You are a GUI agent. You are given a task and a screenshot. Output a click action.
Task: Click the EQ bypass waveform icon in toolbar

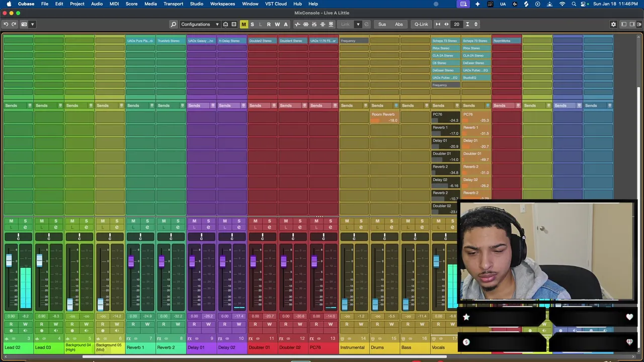(x=297, y=24)
